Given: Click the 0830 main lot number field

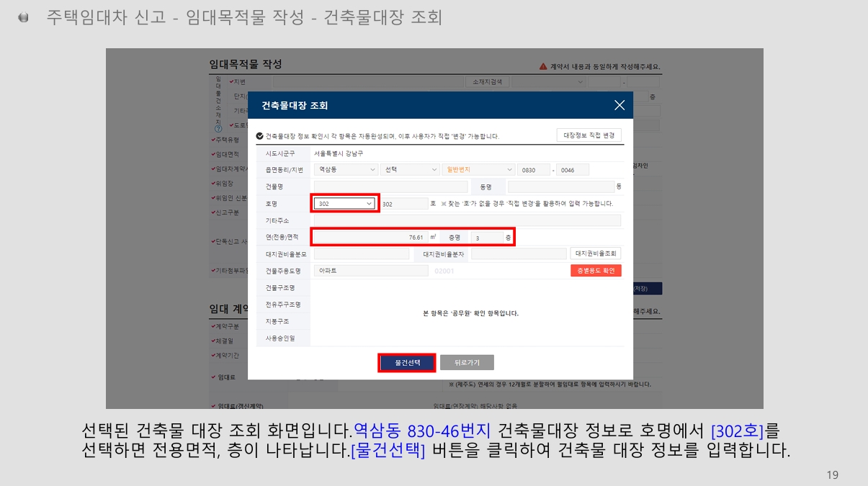Looking at the screenshot, I should coord(534,170).
